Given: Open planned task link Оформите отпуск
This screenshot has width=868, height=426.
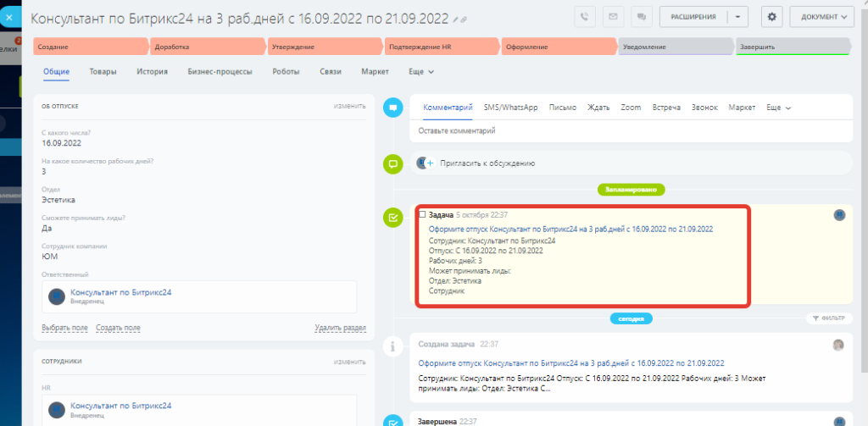Looking at the screenshot, I should click(570, 229).
